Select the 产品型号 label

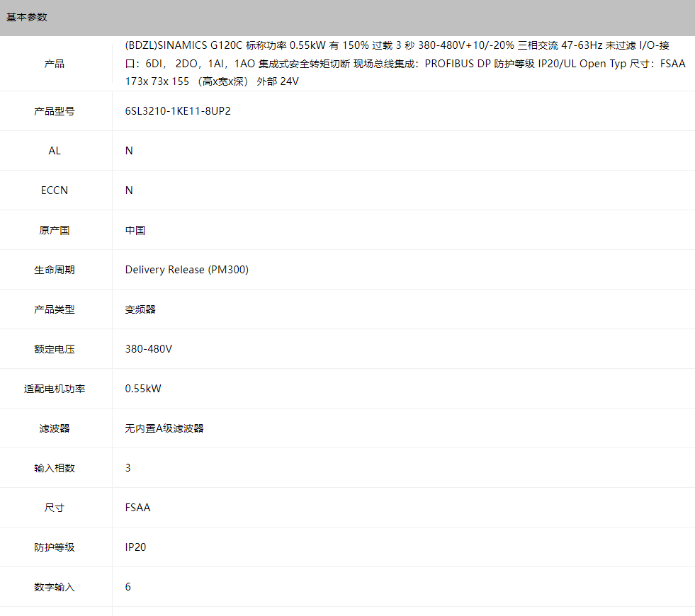click(55, 111)
